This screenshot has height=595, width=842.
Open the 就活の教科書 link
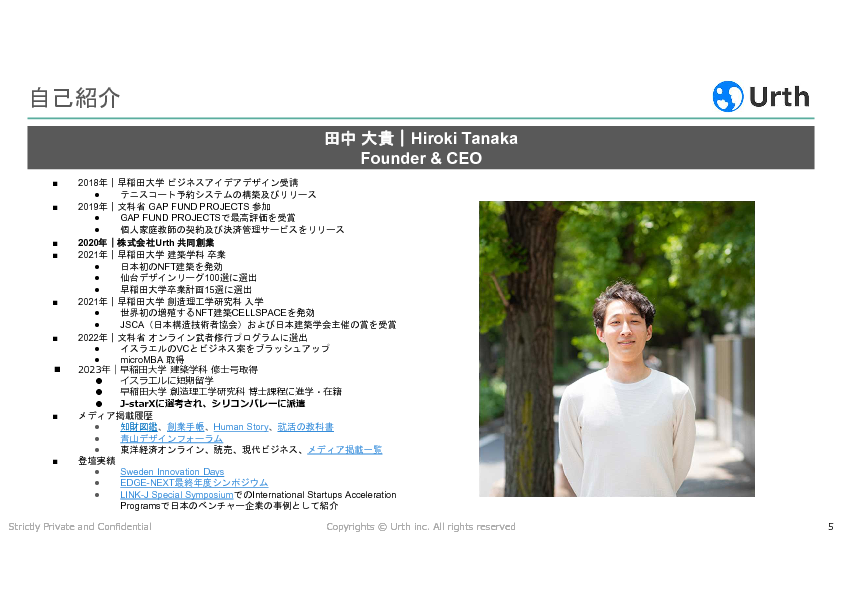click(305, 427)
